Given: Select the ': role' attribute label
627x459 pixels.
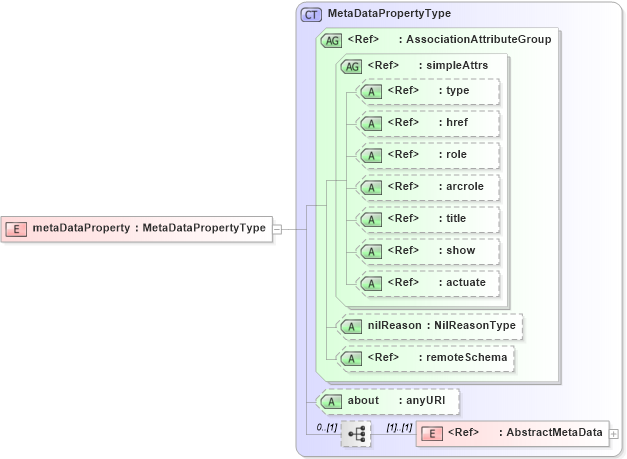Looking at the screenshot, I should 453,154.
